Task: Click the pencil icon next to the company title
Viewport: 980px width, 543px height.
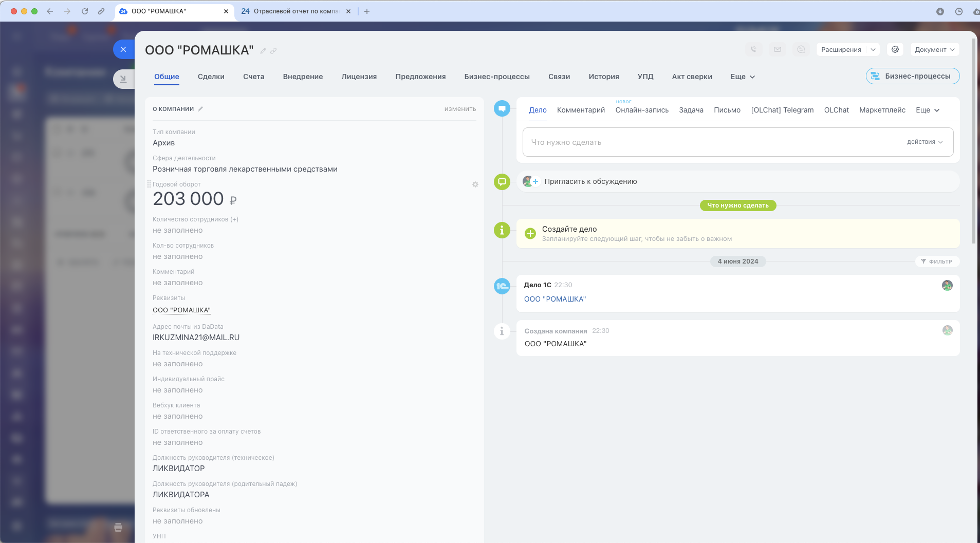Action: click(263, 51)
